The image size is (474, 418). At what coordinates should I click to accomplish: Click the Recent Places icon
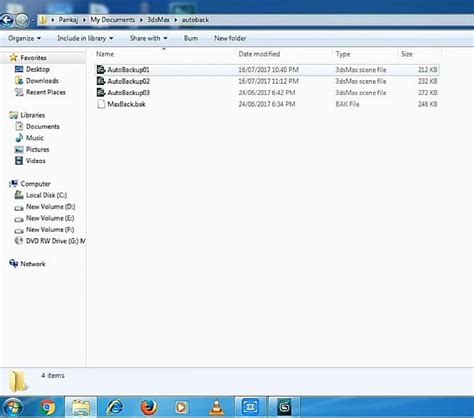(x=19, y=92)
